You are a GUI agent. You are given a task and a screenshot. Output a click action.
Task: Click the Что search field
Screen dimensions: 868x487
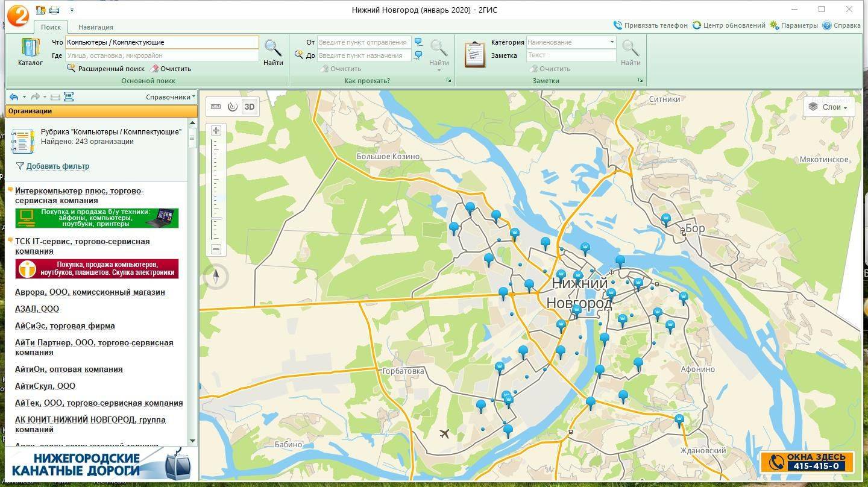point(162,42)
